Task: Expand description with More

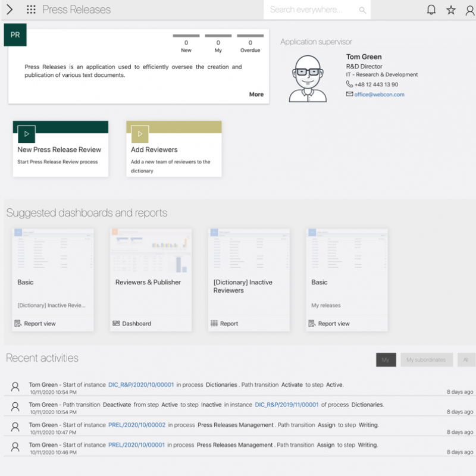Action: 256,94
